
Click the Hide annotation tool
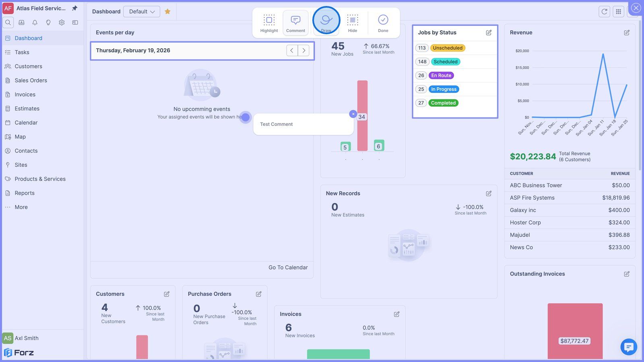353,23
